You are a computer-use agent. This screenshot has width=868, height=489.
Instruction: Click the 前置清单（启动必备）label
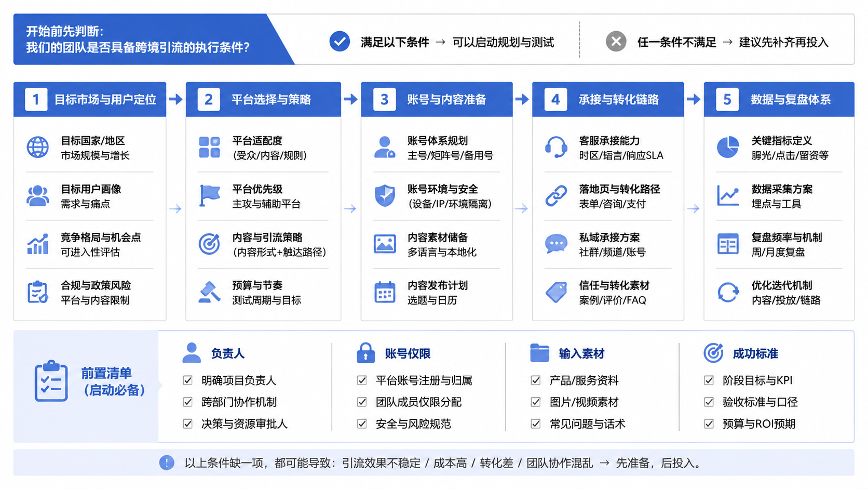coord(113,381)
